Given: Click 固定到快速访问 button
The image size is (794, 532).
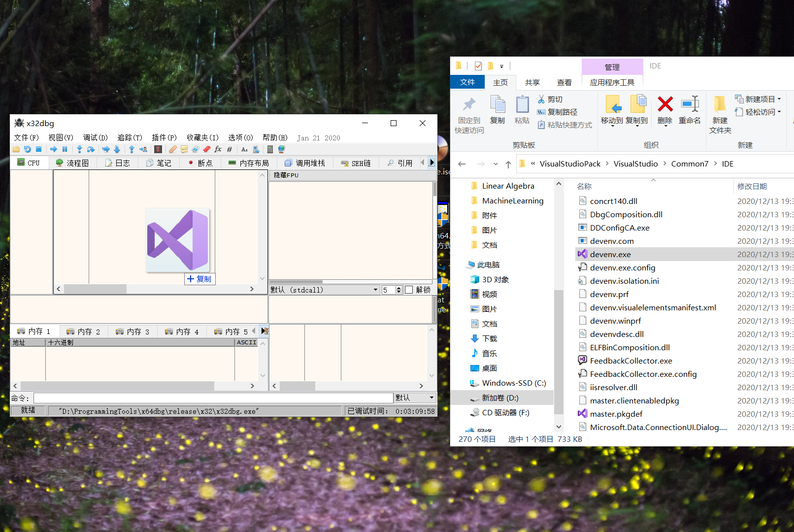Looking at the screenshot, I should pyautogui.click(x=469, y=114).
